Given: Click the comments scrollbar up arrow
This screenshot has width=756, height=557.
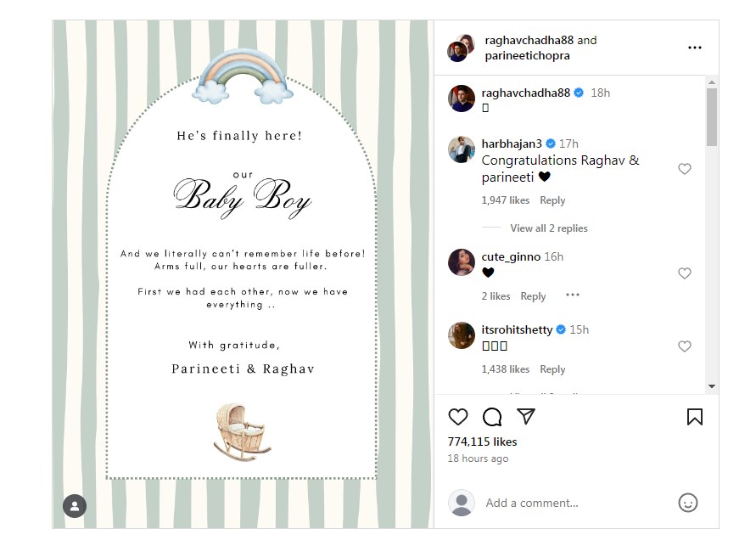Looking at the screenshot, I should (x=712, y=82).
